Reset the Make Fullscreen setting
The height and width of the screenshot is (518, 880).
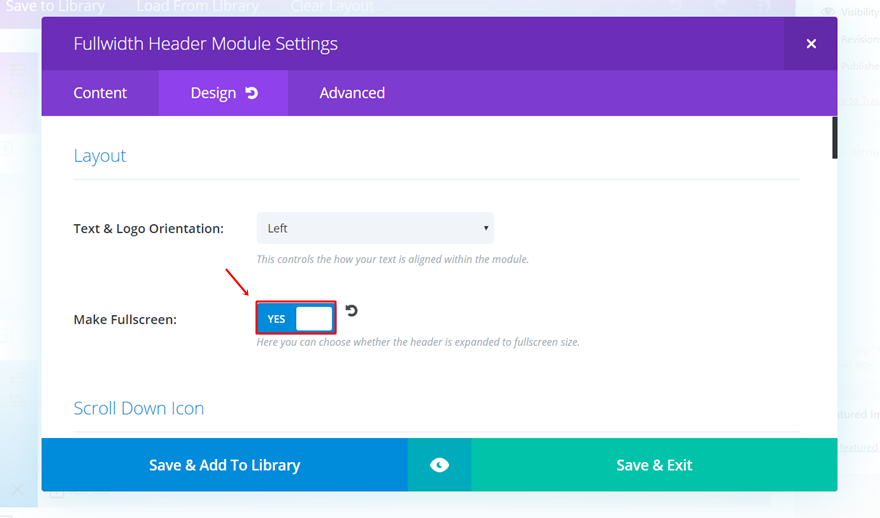tap(351, 311)
